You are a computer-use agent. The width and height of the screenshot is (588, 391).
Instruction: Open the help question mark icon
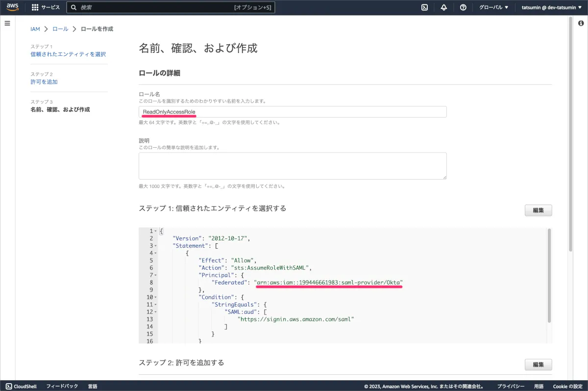click(463, 7)
